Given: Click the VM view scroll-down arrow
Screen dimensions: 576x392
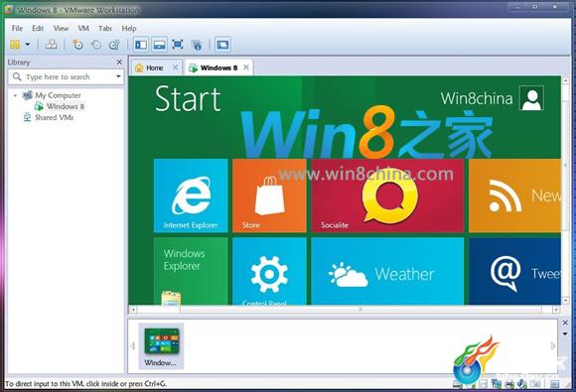Looking at the screenshot, I should [565, 301].
